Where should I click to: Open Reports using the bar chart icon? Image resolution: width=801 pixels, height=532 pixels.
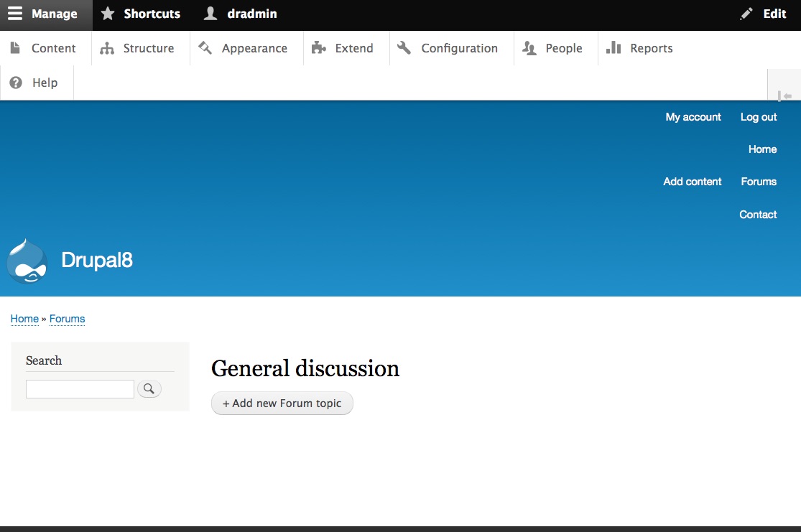point(614,47)
